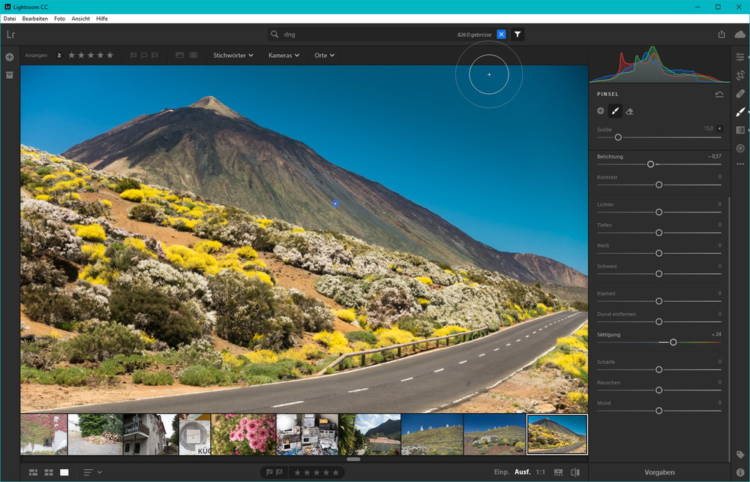This screenshot has width=750, height=482.
Task: Click the add photos plus icon
Action: [10, 57]
